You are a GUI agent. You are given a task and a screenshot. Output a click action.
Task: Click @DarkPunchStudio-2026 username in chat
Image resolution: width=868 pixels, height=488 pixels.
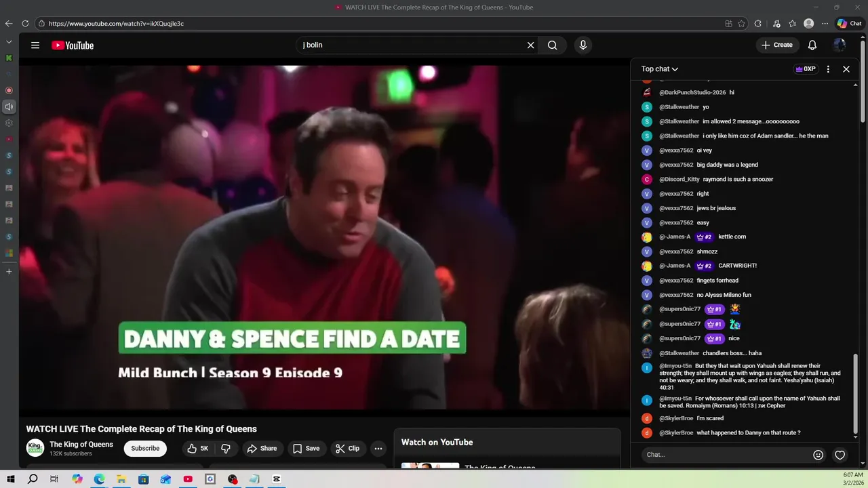tap(692, 92)
